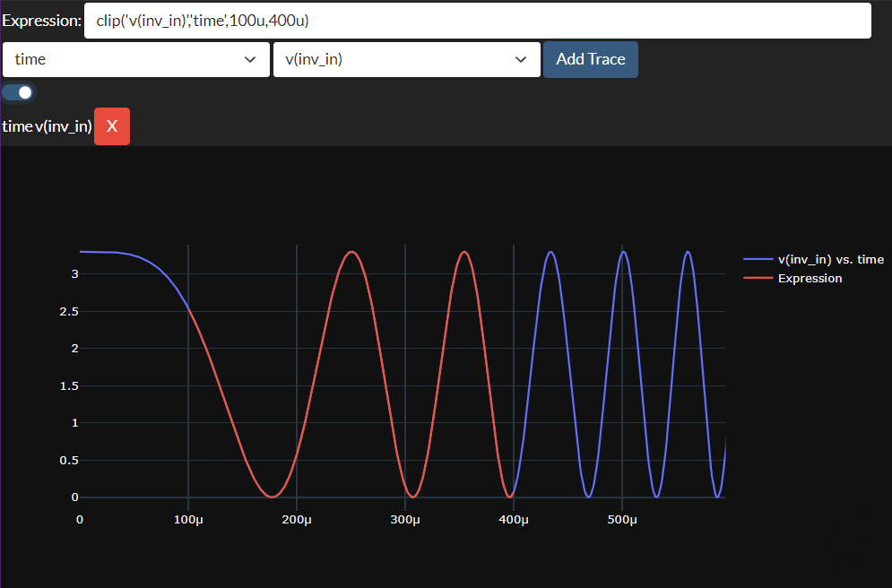
Task: Select the 500µ x-axis tick label
Action: [622, 520]
